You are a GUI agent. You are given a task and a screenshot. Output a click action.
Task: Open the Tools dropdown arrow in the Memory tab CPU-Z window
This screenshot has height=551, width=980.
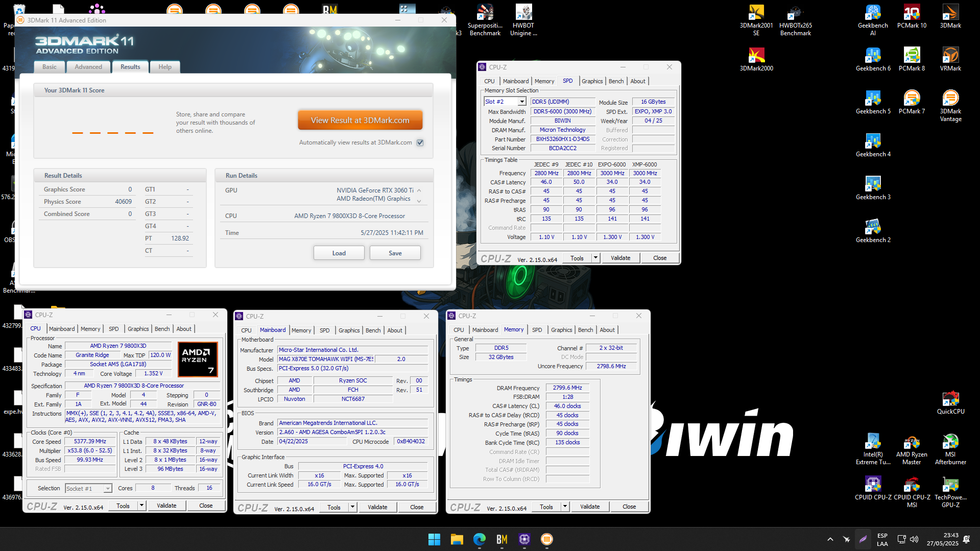click(565, 507)
